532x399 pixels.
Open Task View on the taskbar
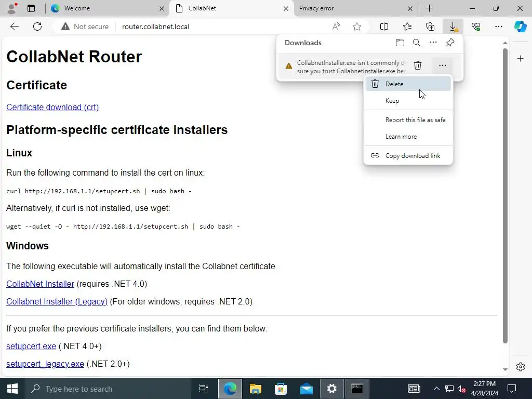204,389
